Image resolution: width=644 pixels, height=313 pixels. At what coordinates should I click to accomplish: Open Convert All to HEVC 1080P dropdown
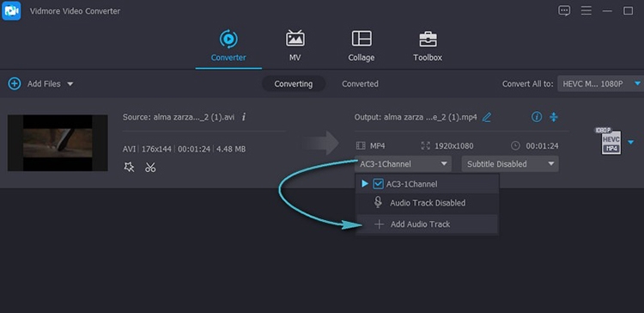600,84
